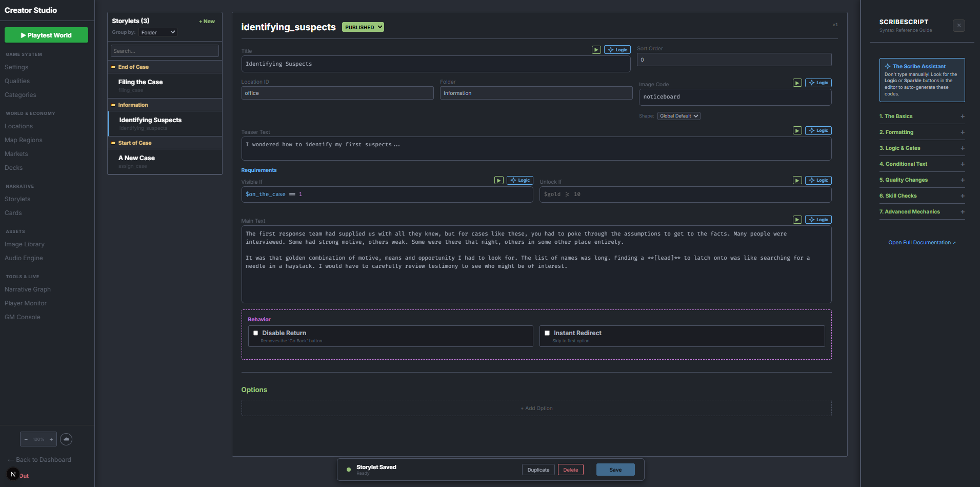980x487 pixels.
Task: Check the Instant Redirect checkbox
Action: 547,333
